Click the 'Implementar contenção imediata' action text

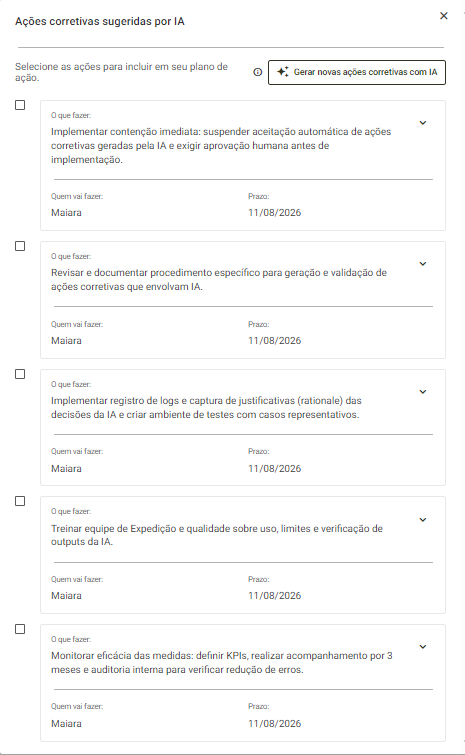[x=221, y=145]
